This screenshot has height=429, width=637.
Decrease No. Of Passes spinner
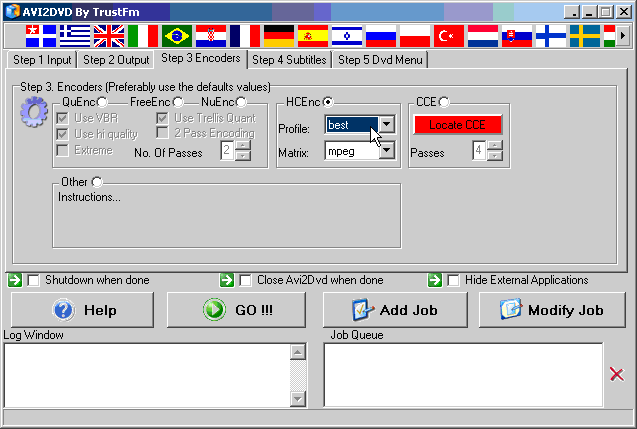243,156
